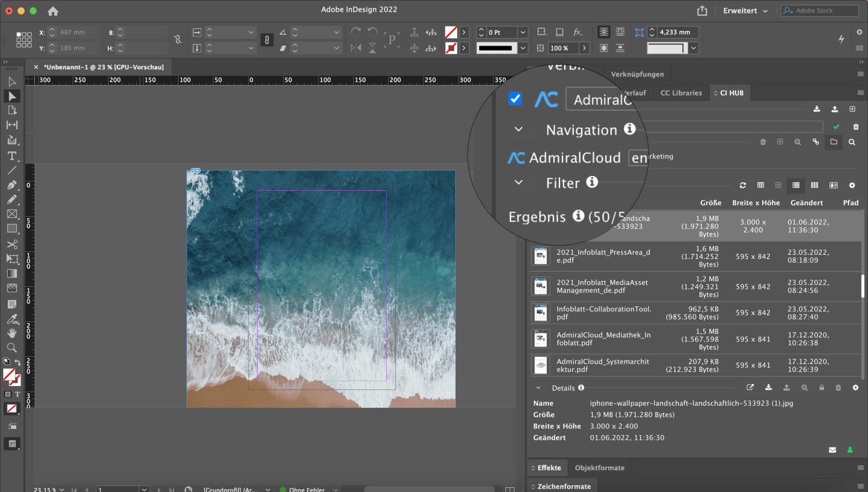This screenshot has height=492, width=868.
Task: Switch to the CC Libraries tab
Action: (681, 93)
